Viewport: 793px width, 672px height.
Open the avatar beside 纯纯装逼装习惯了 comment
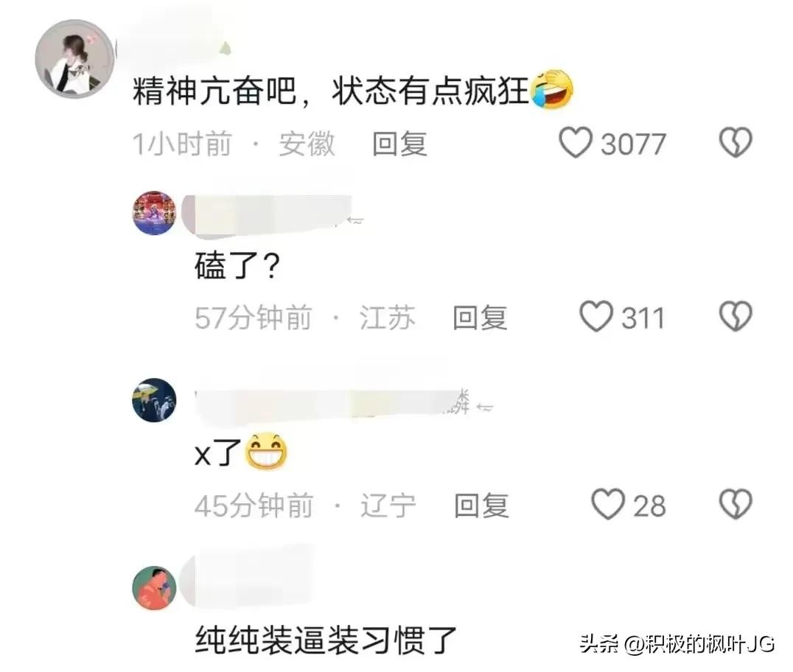click(x=154, y=587)
